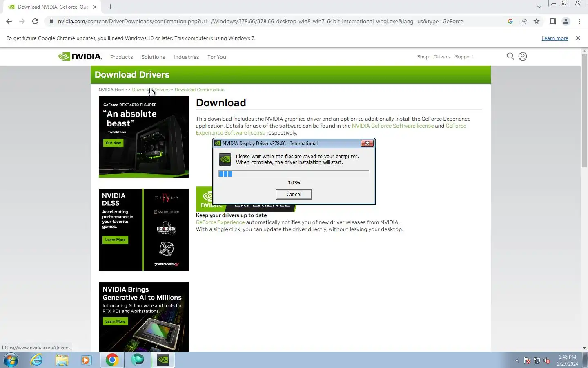
Task: Click the NVIDIA logo in header
Action: [x=80, y=56]
